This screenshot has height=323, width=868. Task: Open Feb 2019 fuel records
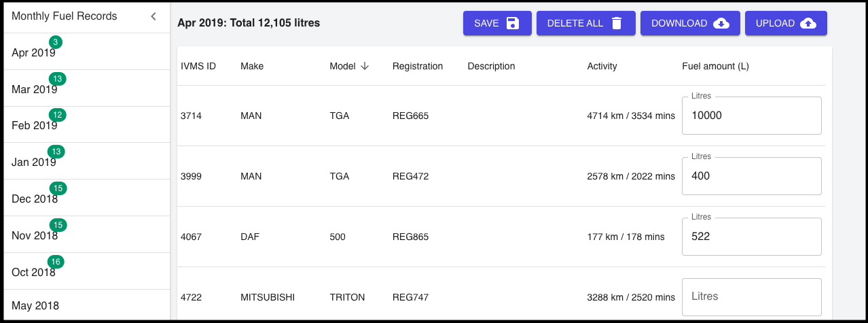click(x=35, y=126)
